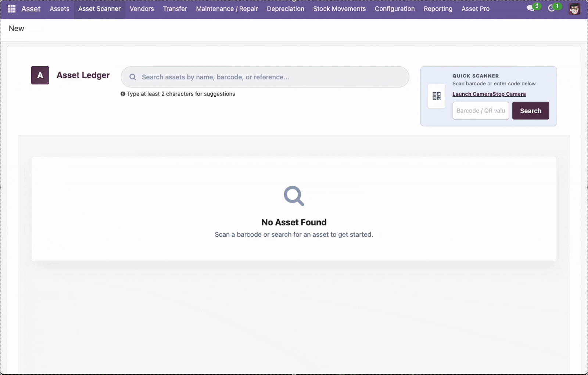
Task: Click the No Asset Found heading
Action: (294, 222)
